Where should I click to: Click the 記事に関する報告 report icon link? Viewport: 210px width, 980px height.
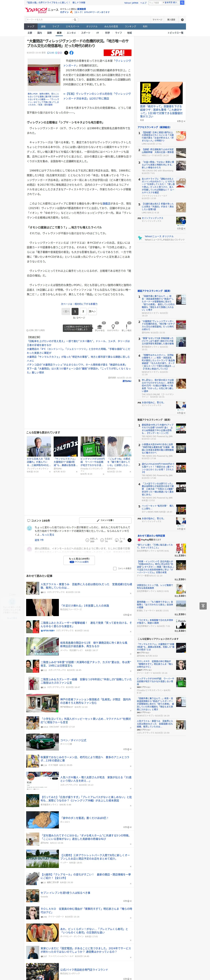coord(36,330)
